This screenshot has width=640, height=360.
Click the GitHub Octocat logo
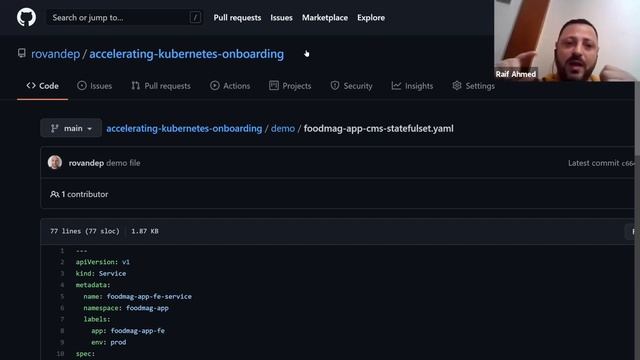pos(27,18)
